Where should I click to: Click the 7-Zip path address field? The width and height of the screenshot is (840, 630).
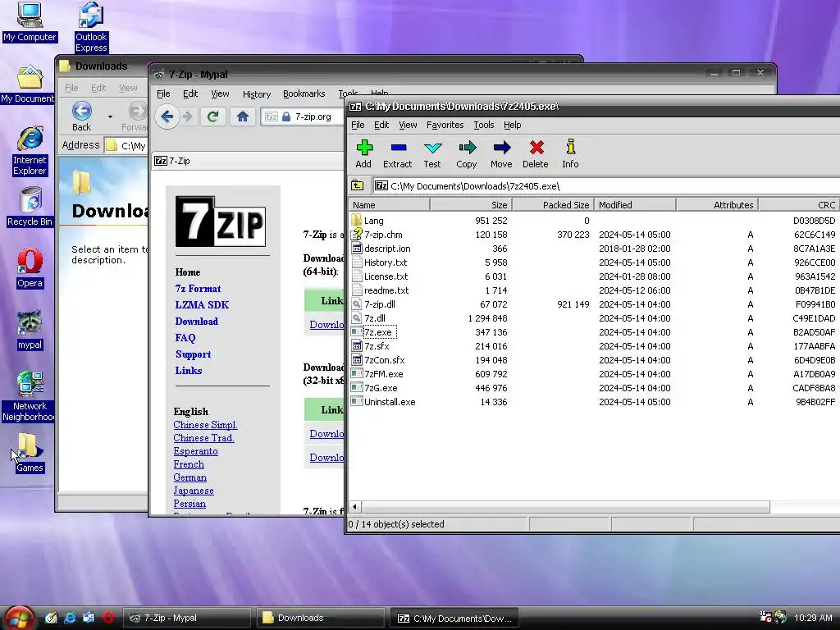pyautogui.click(x=606, y=186)
